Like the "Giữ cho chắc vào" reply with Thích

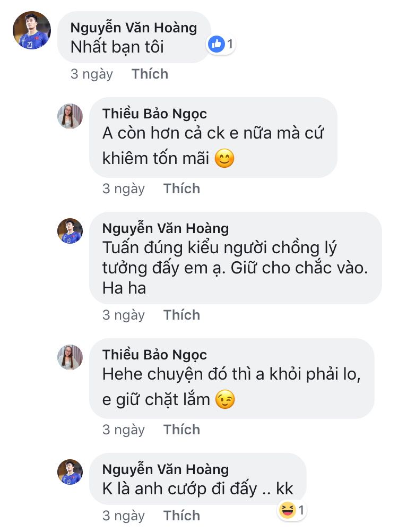[181, 315]
